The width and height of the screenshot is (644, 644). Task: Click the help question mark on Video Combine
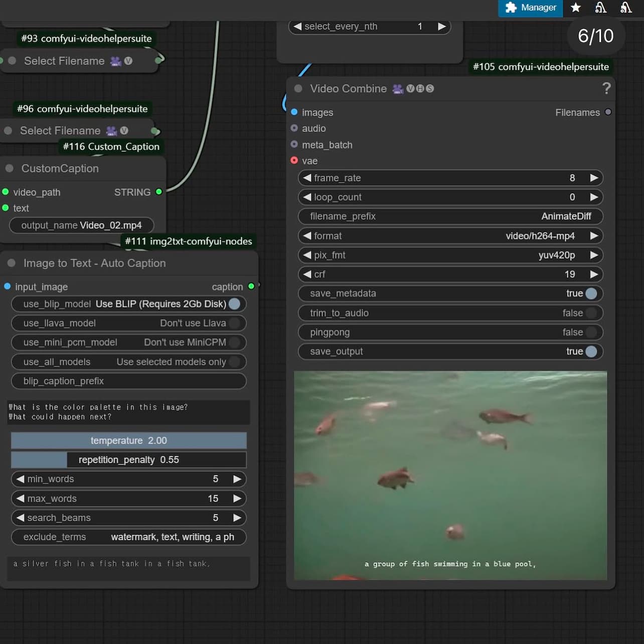pyautogui.click(x=606, y=89)
